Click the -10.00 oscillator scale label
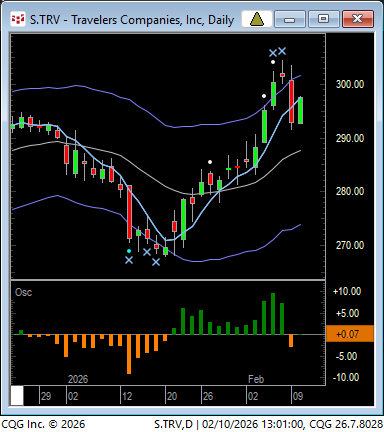Viewport: 384px width, 432px height. [346, 377]
